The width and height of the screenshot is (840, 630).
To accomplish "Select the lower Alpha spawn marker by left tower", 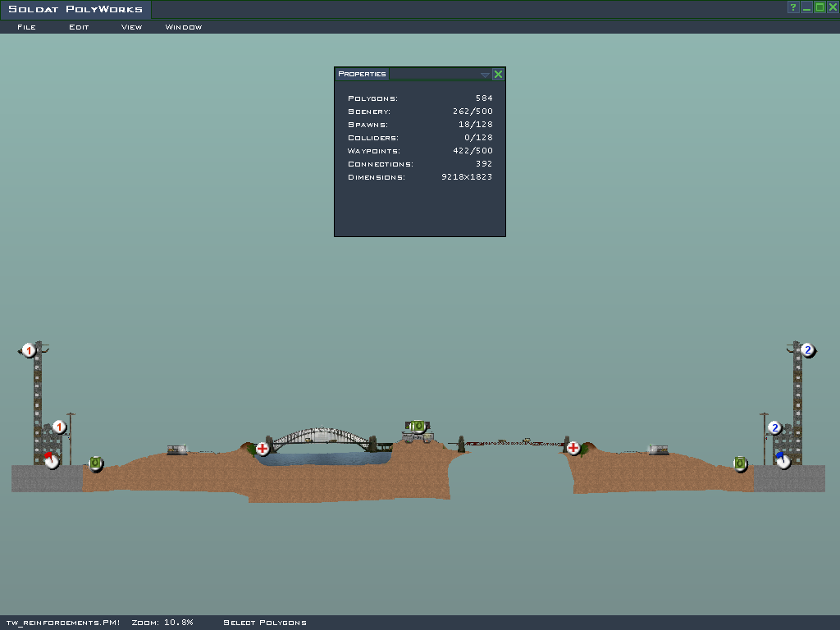I will [x=59, y=427].
